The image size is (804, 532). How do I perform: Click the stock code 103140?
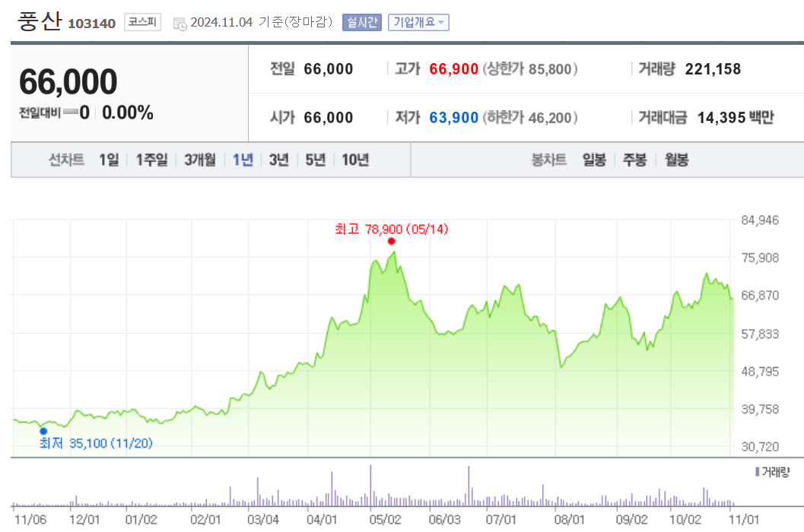point(92,24)
